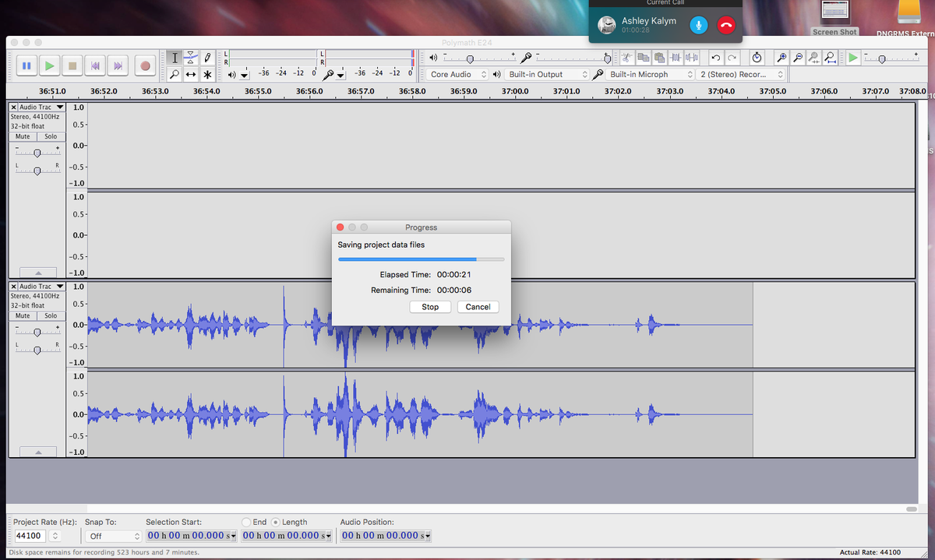The width and height of the screenshot is (935, 560).
Task: Click the Fit Selection zoom icon
Action: (x=814, y=58)
